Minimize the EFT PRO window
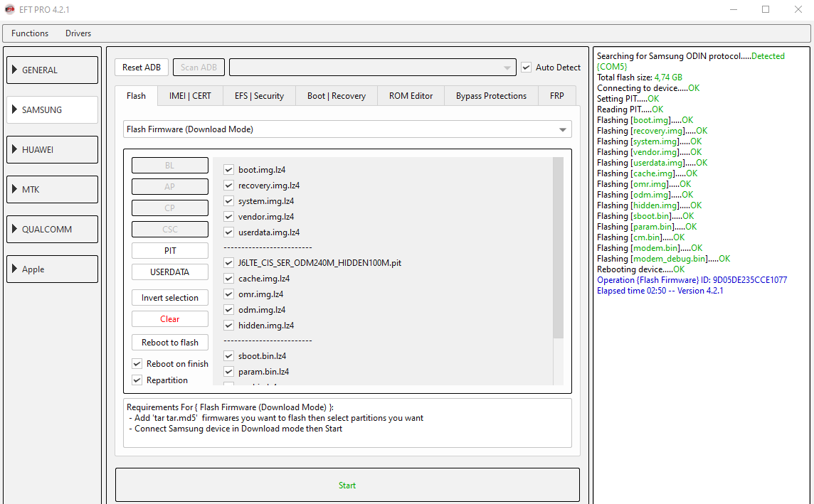Screen dimensions: 814x504 [x=734, y=9]
